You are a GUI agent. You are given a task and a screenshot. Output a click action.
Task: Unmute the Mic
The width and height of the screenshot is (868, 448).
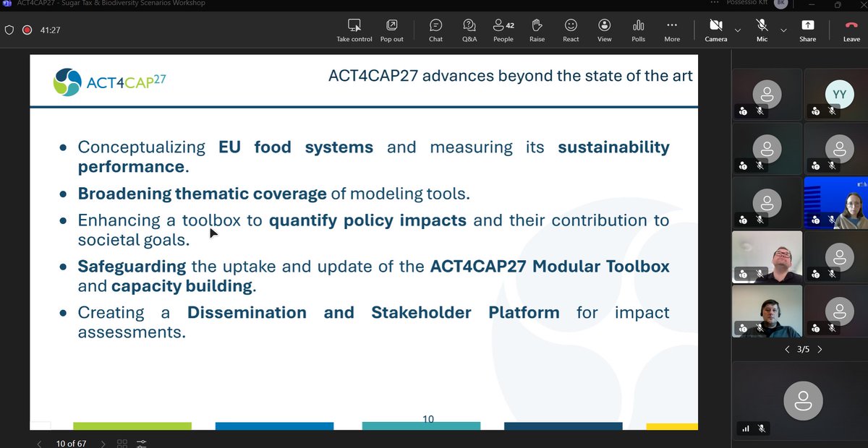[762, 30]
